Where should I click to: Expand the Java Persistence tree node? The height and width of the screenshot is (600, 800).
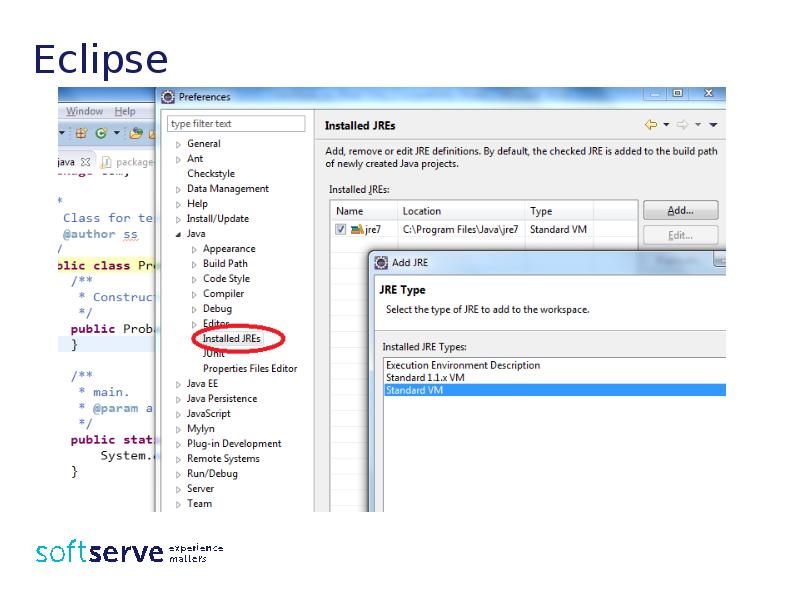[x=178, y=400]
